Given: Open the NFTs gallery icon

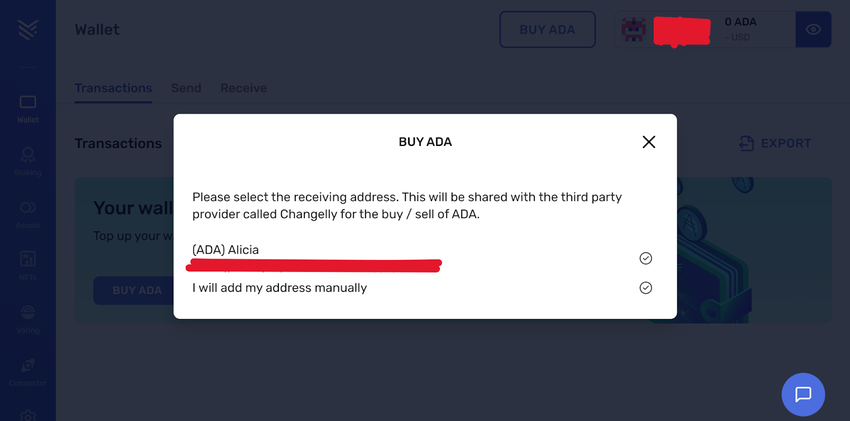Looking at the screenshot, I should [28, 264].
